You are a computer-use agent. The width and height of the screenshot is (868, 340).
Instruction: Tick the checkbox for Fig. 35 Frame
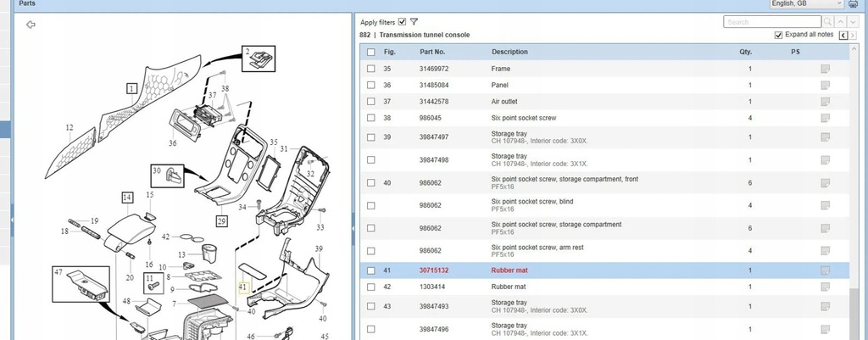371,69
